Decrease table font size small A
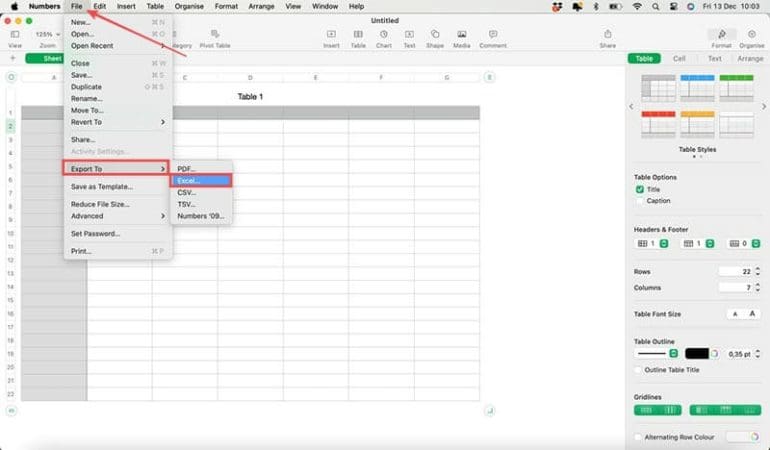 (x=735, y=314)
